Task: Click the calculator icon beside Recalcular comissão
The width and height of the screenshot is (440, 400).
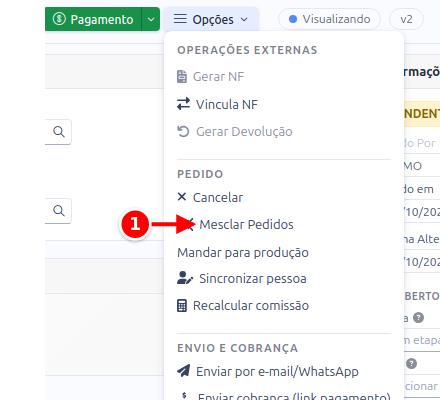Action: pos(182,305)
